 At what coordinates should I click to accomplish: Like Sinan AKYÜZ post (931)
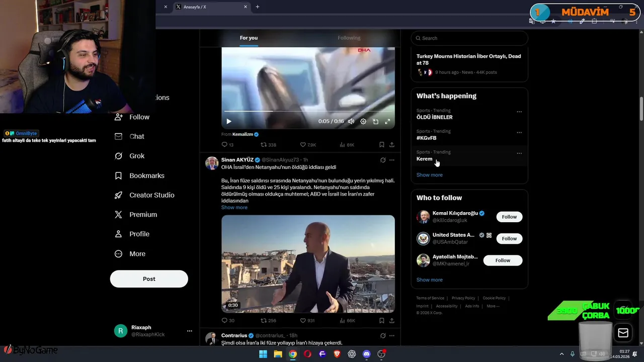coord(307,320)
